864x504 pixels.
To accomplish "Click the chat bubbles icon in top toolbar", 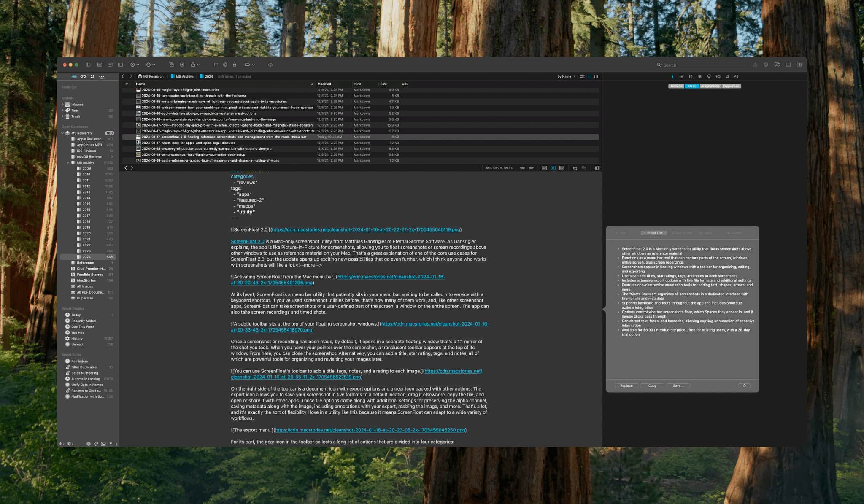I will click(x=777, y=65).
